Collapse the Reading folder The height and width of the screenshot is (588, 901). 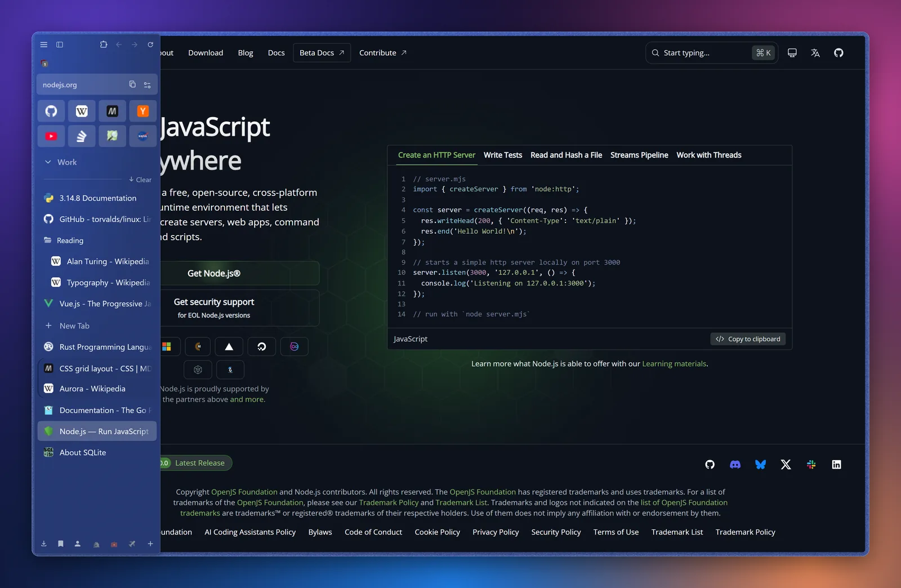pyautogui.click(x=97, y=240)
